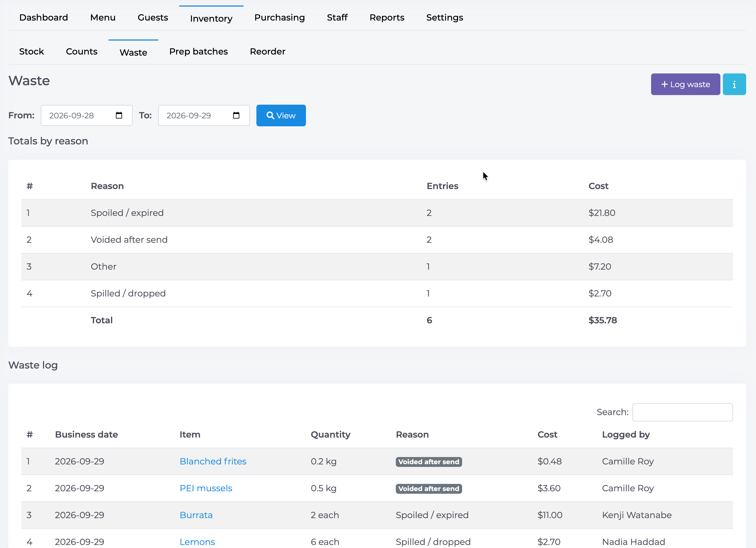Open the PEI mussels item link
Screen dimensions: 756x548
coord(206,488)
